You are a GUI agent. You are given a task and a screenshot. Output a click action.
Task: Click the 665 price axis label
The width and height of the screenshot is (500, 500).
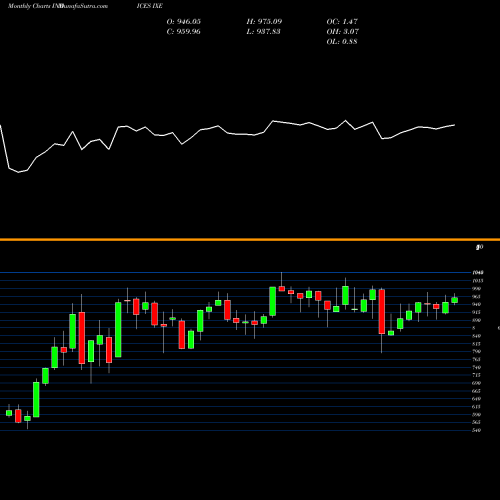pyautogui.click(x=477, y=391)
